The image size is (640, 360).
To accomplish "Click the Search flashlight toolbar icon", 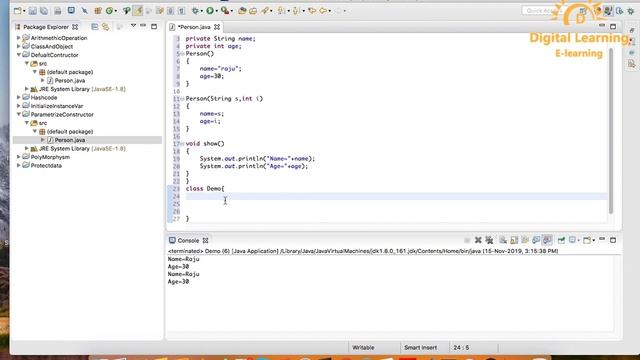I will coord(264,11).
